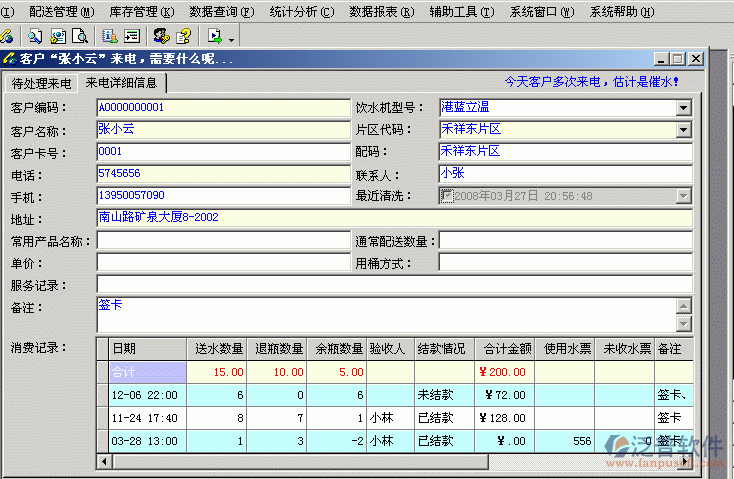Screen dimensions: 734x479
Task: Open the help question mark toolbar icon
Action: tap(183, 37)
